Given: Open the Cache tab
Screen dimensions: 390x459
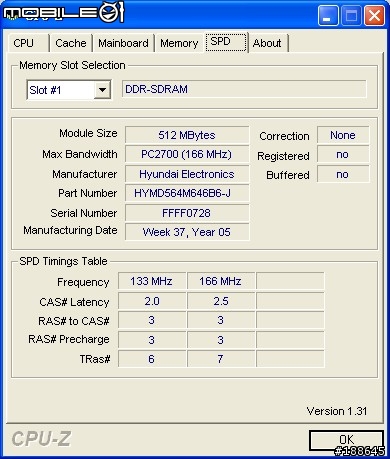Looking at the screenshot, I should point(71,43).
